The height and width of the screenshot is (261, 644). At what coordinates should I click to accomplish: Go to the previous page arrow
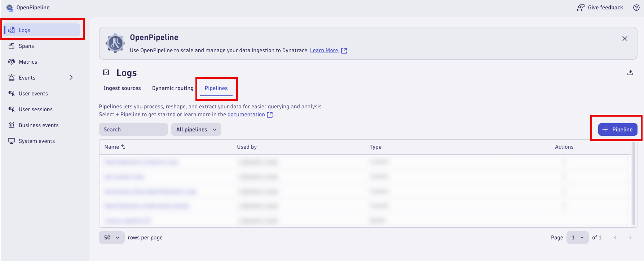point(615,238)
